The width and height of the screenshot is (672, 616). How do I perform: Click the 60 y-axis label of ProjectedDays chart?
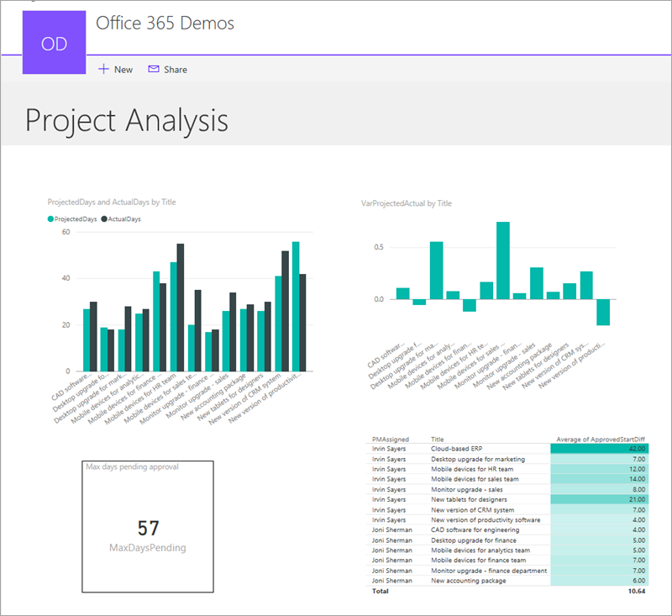pos(66,232)
